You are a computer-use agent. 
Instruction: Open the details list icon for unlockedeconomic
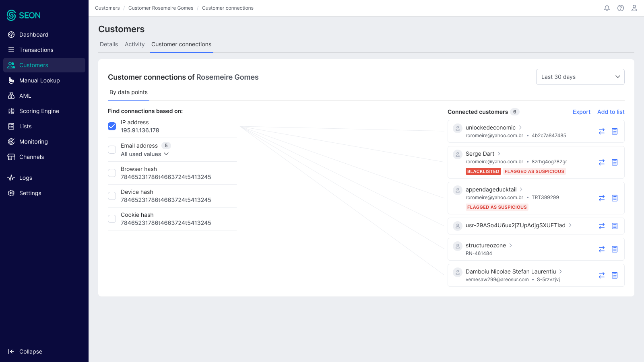click(615, 131)
